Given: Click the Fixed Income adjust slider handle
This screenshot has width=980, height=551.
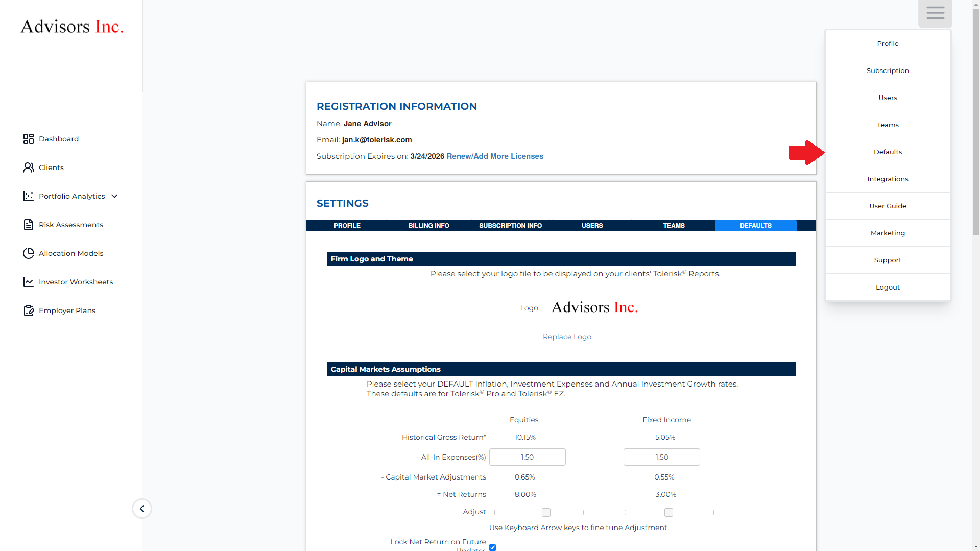Looking at the screenshot, I should tap(668, 512).
